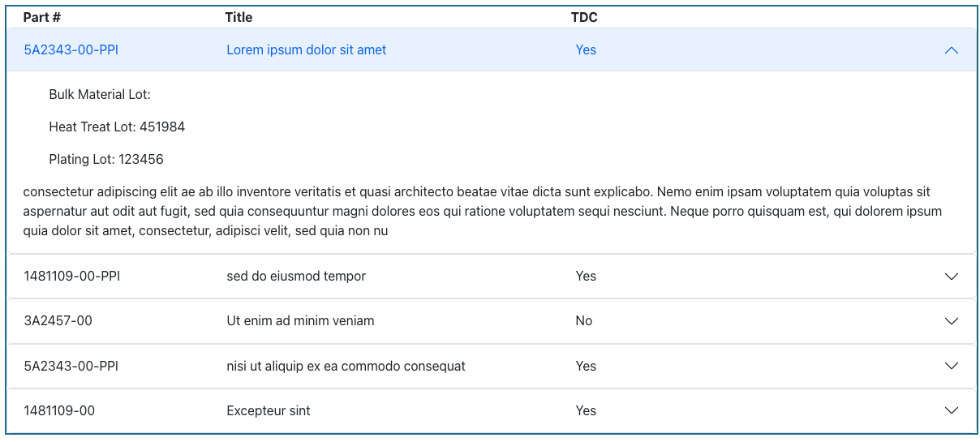Click the 'Plating Lot: 123456' line
Image resolution: width=980 pixels, height=442 pixels.
click(x=106, y=160)
